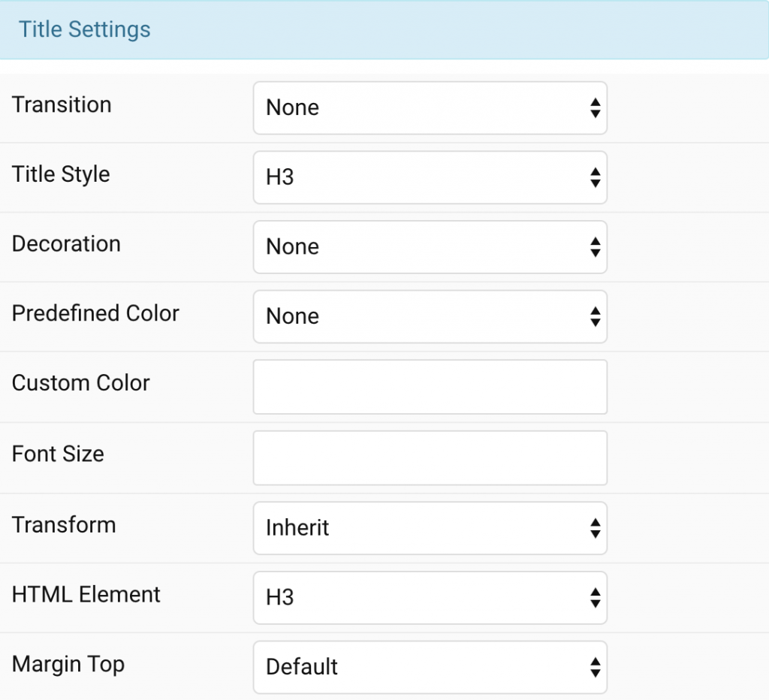Select the Transition row label

point(62,104)
